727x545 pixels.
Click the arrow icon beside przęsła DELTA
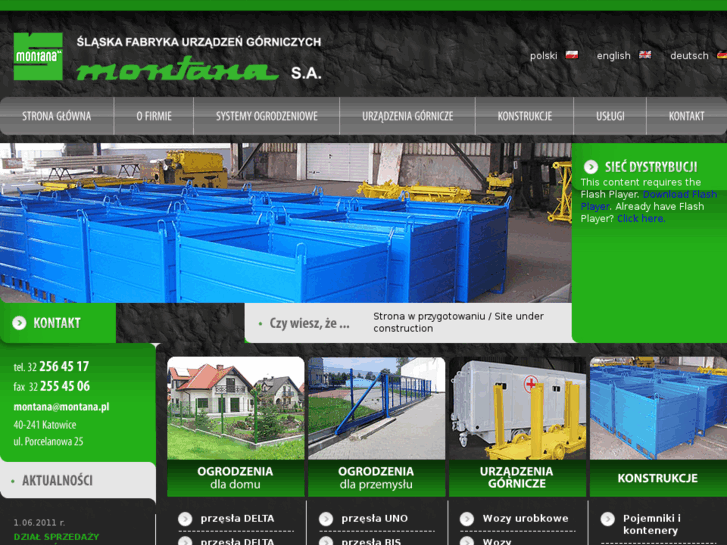[185, 519]
